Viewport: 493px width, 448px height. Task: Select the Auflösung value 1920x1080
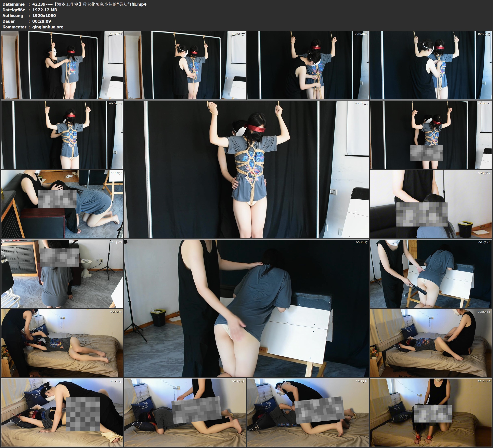pyautogui.click(x=44, y=15)
